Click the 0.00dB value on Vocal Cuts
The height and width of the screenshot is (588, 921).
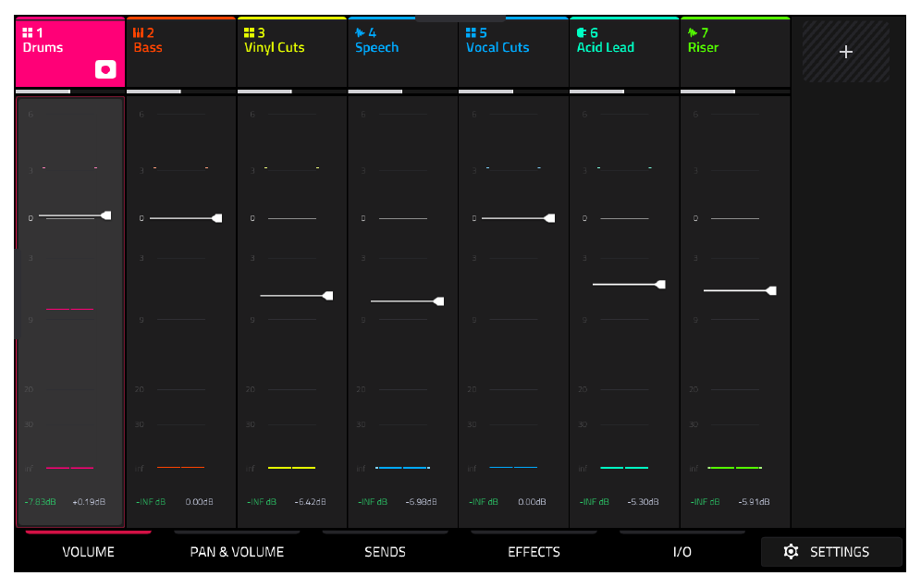coord(532,502)
